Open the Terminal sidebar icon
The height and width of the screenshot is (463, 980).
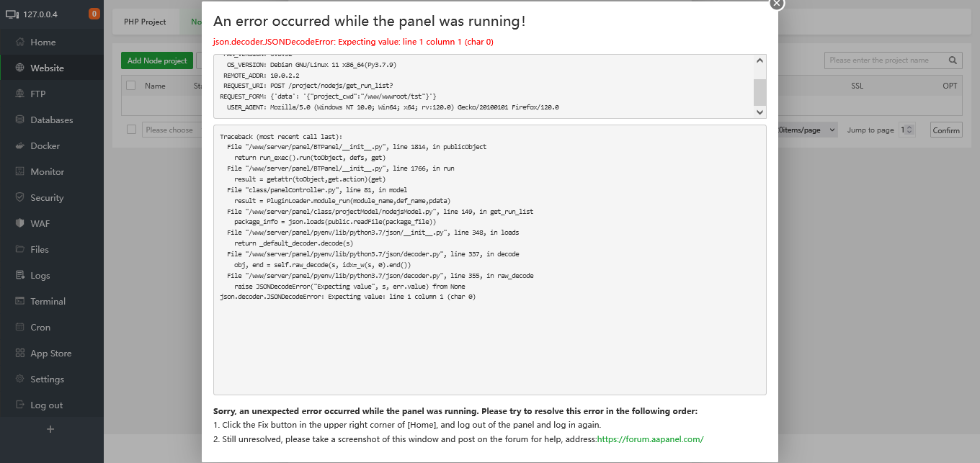pyautogui.click(x=19, y=302)
